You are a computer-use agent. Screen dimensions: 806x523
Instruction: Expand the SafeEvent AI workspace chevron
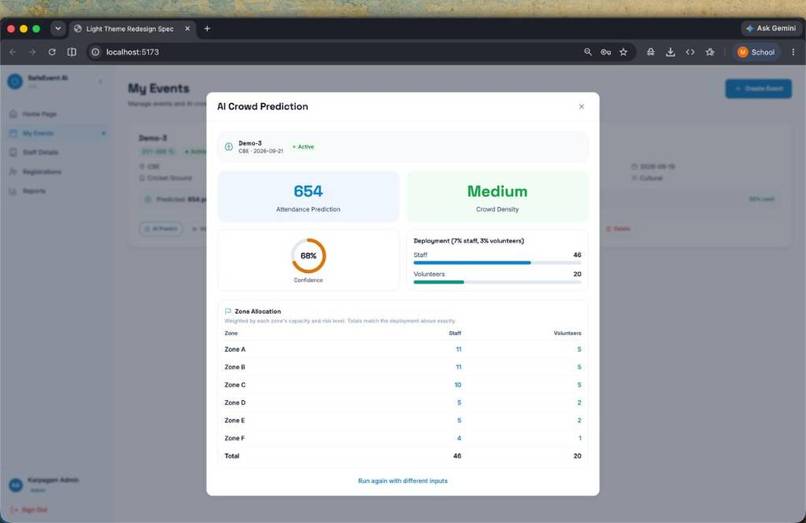[100, 81]
